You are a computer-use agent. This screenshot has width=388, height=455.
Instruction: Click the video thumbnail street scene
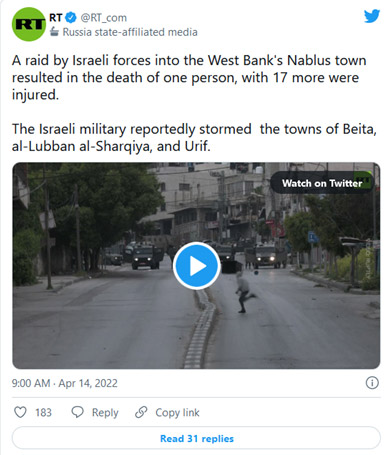pos(196,265)
